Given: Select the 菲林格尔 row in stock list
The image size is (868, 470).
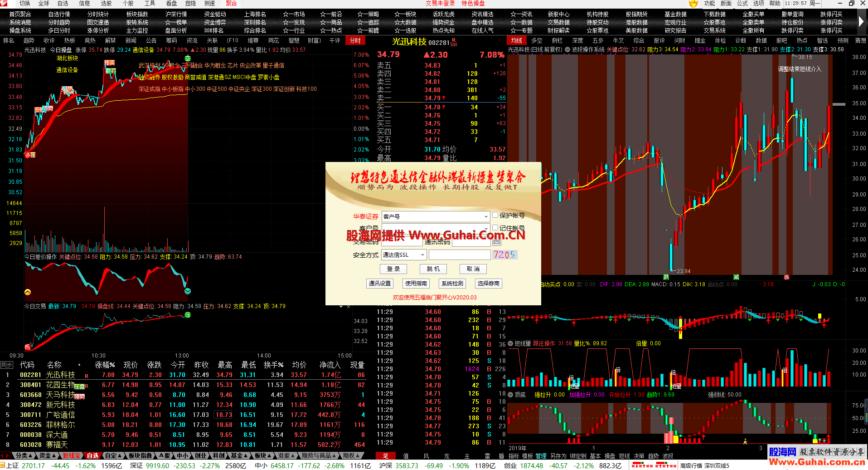Looking at the screenshot, I should [x=188, y=425].
